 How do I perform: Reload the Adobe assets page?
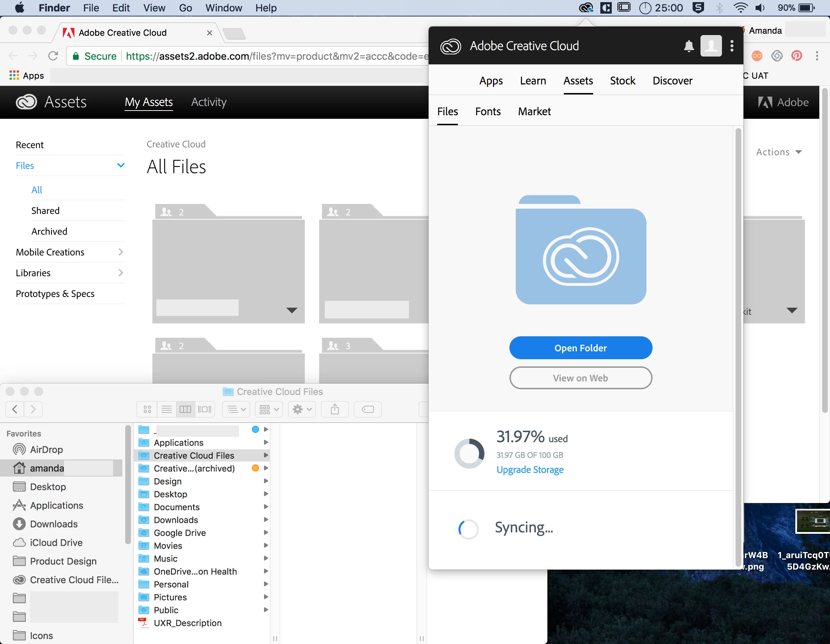tap(53, 56)
